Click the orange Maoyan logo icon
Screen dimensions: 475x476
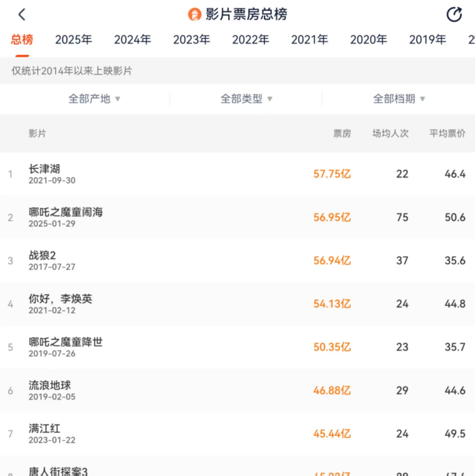[x=194, y=15]
